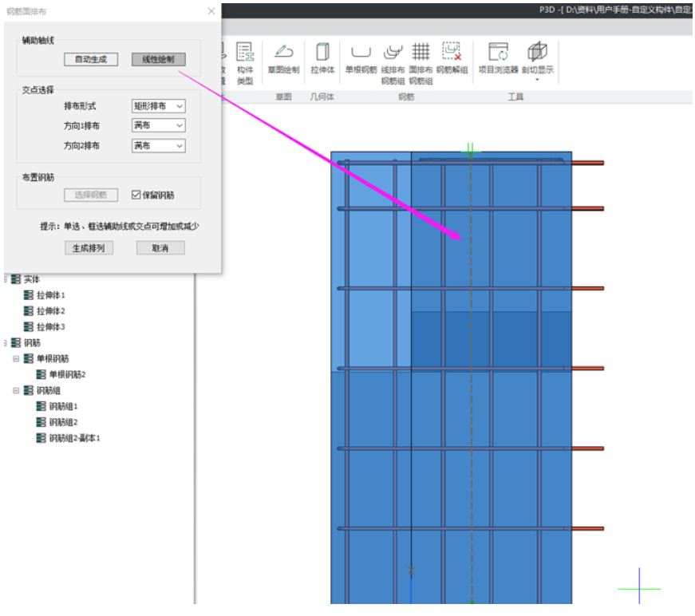Open the 排布形式 dropdown
This screenshot has height=616, width=695.
point(158,105)
